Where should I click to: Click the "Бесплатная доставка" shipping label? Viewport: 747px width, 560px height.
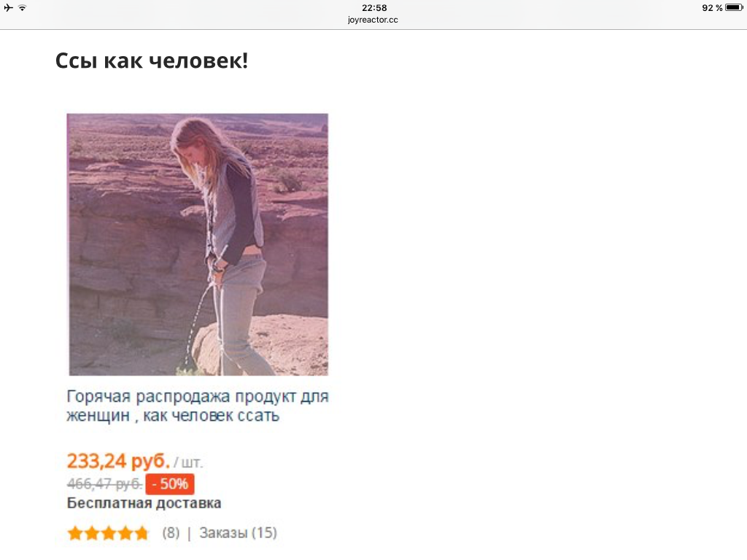(x=144, y=503)
